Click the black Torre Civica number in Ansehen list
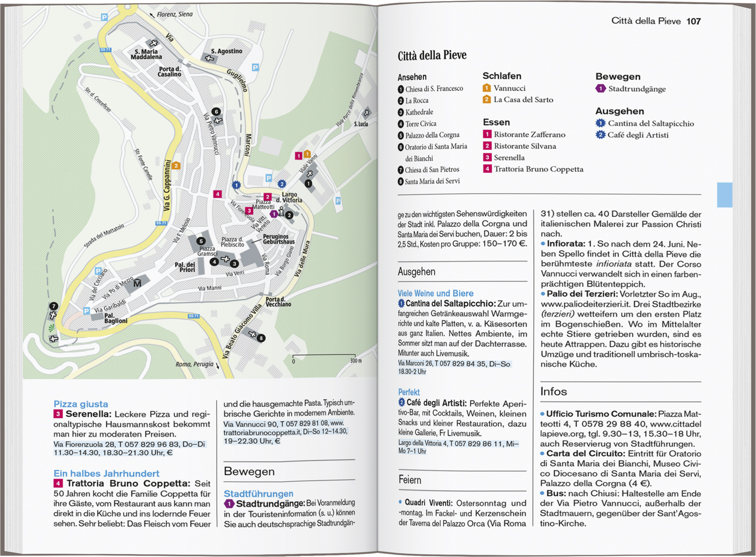Image resolution: width=756 pixels, height=557 pixels. tap(401, 124)
